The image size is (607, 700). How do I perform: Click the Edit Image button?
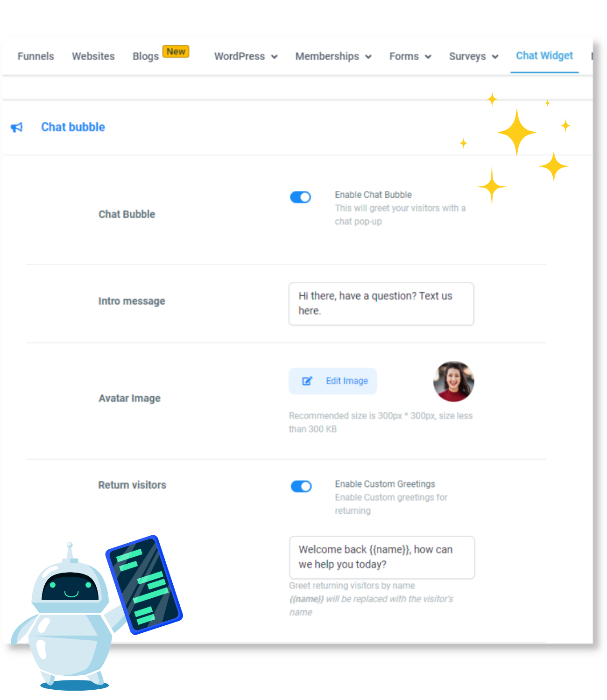click(x=333, y=381)
